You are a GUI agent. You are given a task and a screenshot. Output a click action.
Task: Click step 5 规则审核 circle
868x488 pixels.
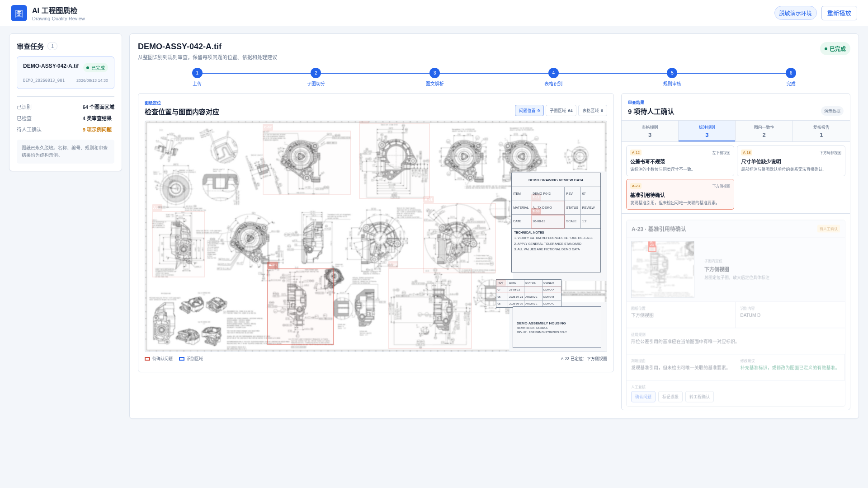point(672,73)
